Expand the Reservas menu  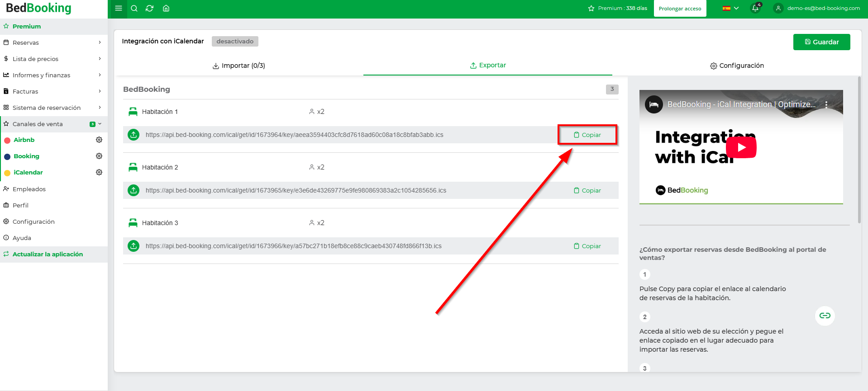coord(54,42)
